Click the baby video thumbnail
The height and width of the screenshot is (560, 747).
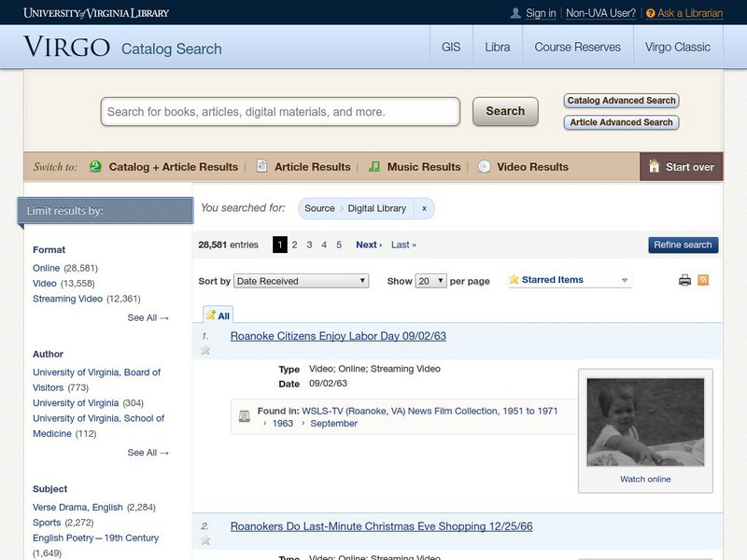(645, 422)
